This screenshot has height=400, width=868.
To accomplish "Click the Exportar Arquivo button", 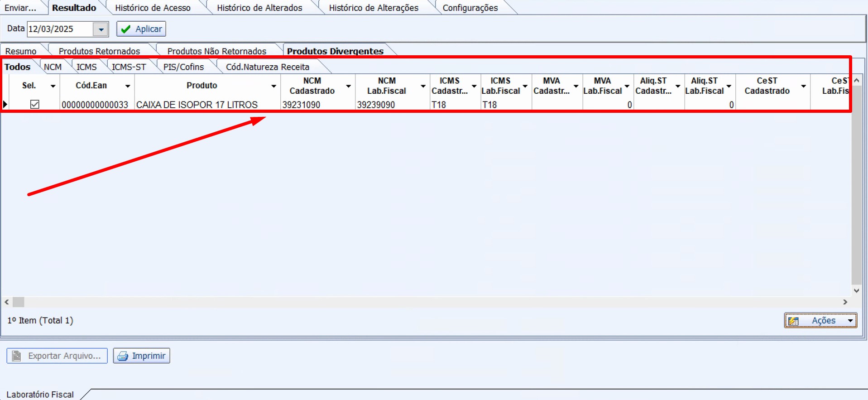I will click(x=57, y=356).
